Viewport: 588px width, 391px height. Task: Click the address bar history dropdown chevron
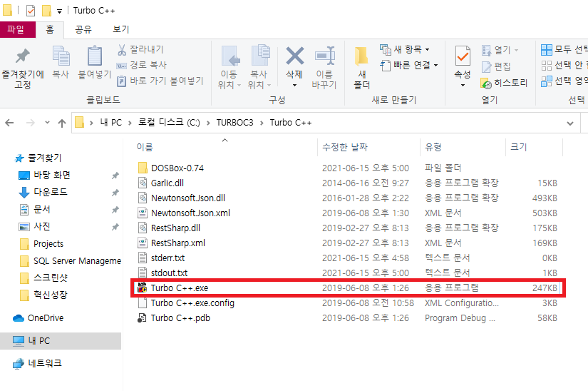(570, 123)
